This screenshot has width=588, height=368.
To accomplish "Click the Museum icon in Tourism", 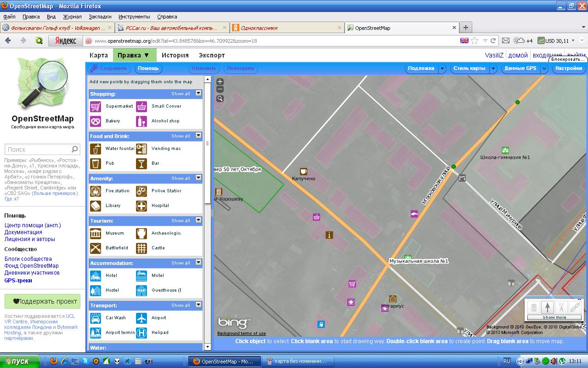I will (x=96, y=233).
